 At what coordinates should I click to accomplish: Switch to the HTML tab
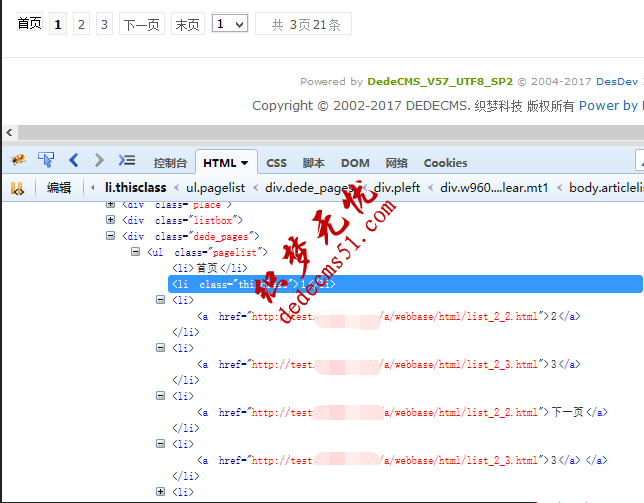219,163
